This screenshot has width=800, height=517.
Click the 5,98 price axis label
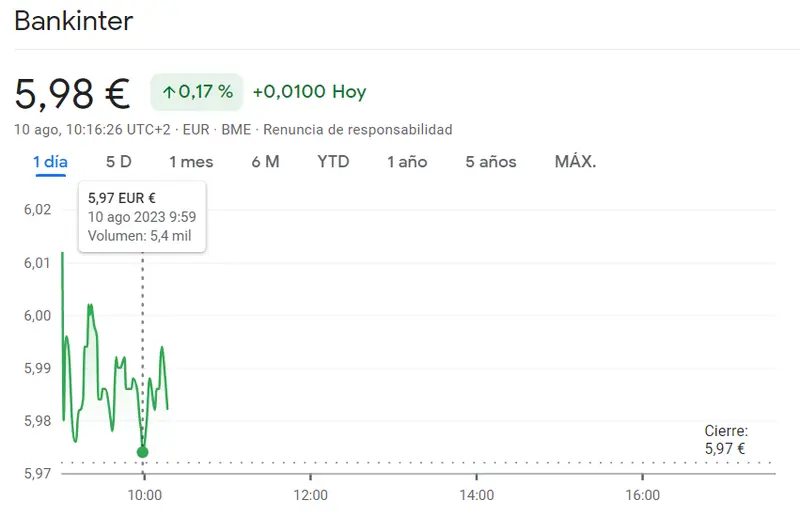(x=38, y=421)
